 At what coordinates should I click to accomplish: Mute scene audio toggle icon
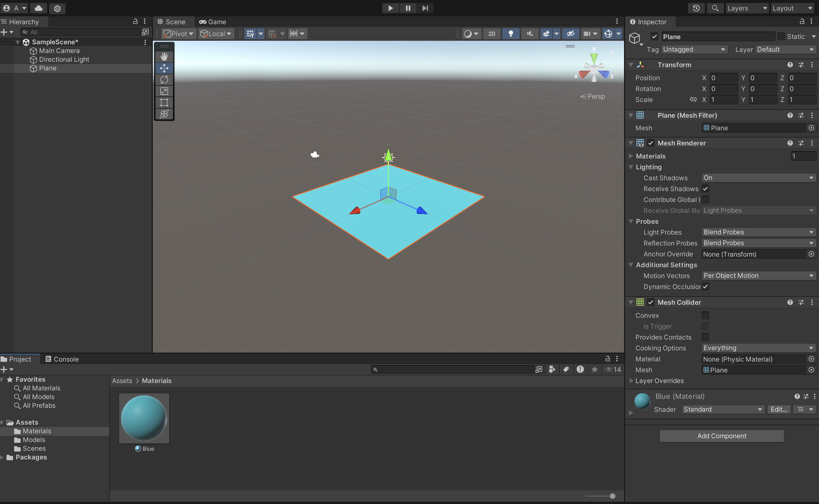[530, 34]
